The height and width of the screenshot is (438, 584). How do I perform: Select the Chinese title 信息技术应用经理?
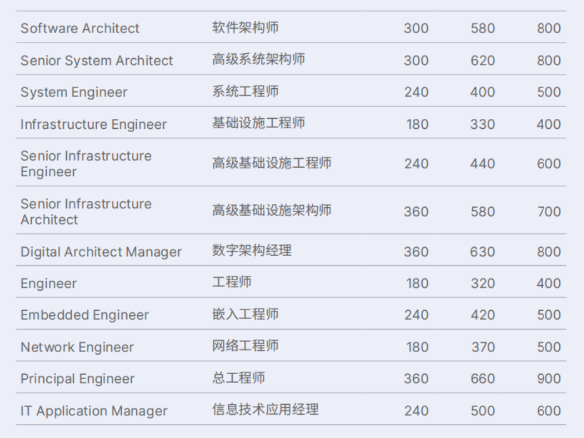click(265, 410)
